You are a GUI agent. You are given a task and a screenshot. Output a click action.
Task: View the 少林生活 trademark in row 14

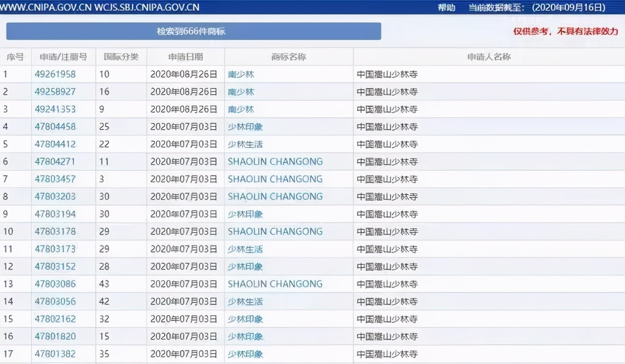(245, 302)
